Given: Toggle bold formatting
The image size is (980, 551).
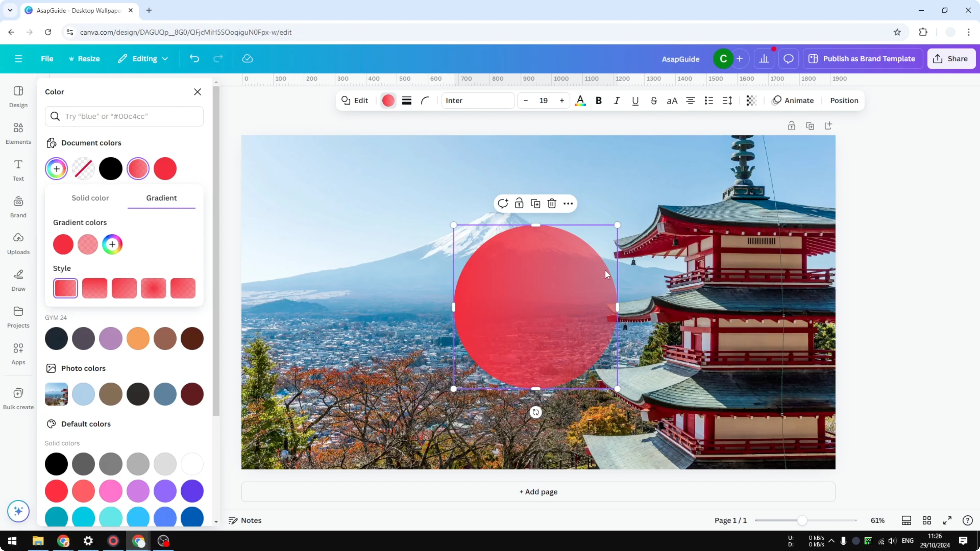Looking at the screenshot, I should point(598,100).
